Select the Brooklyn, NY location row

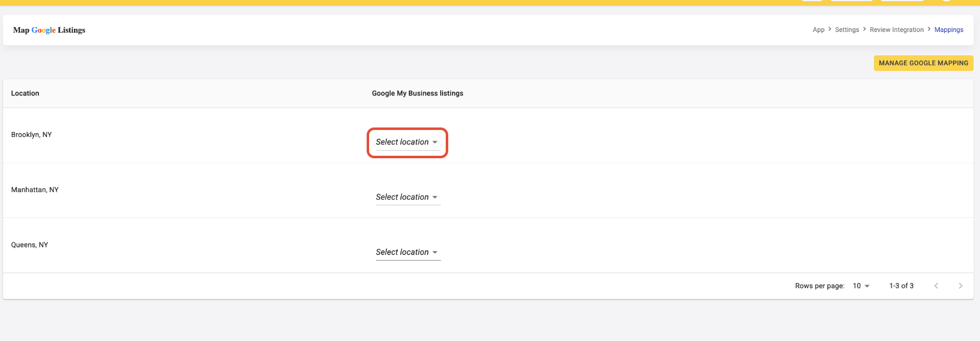click(x=490, y=135)
